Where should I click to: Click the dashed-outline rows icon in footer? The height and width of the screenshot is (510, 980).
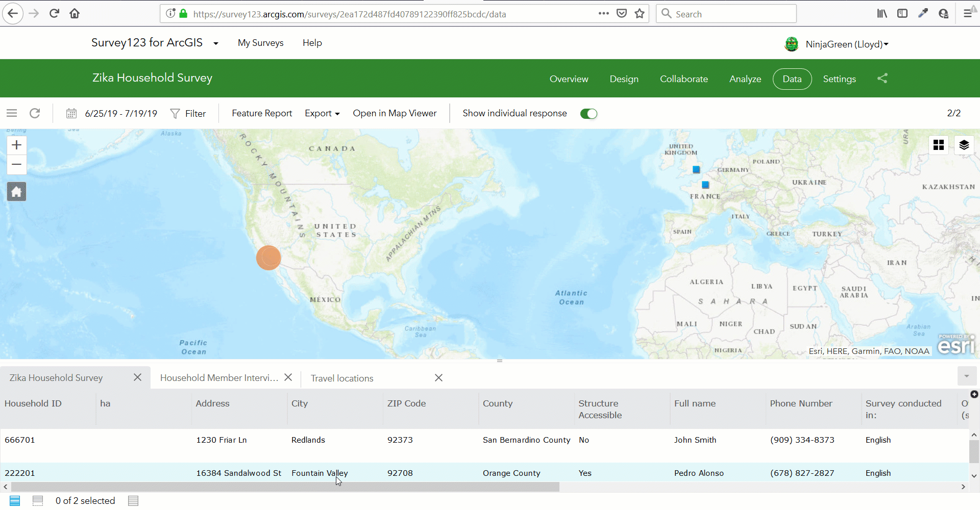pos(38,501)
